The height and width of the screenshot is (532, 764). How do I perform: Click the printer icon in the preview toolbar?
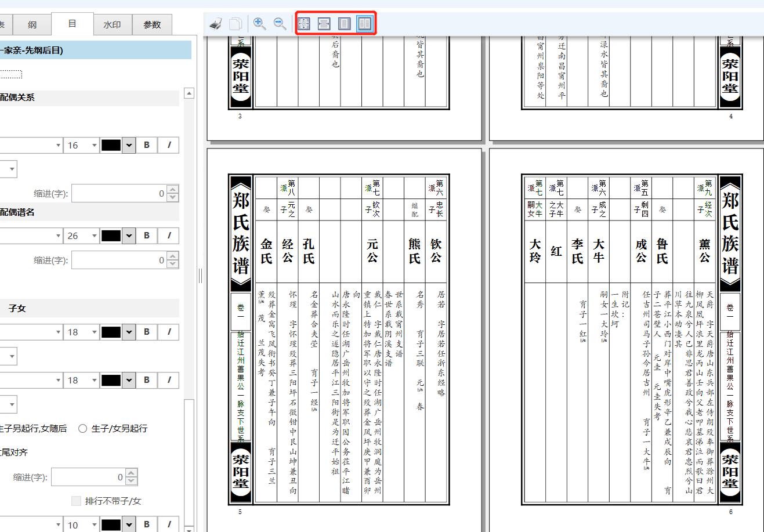[216, 24]
